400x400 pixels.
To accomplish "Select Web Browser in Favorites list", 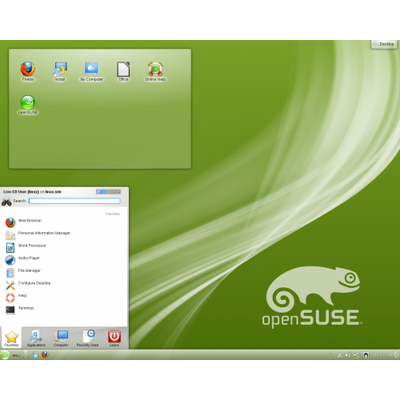I will (x=63, y=222).
